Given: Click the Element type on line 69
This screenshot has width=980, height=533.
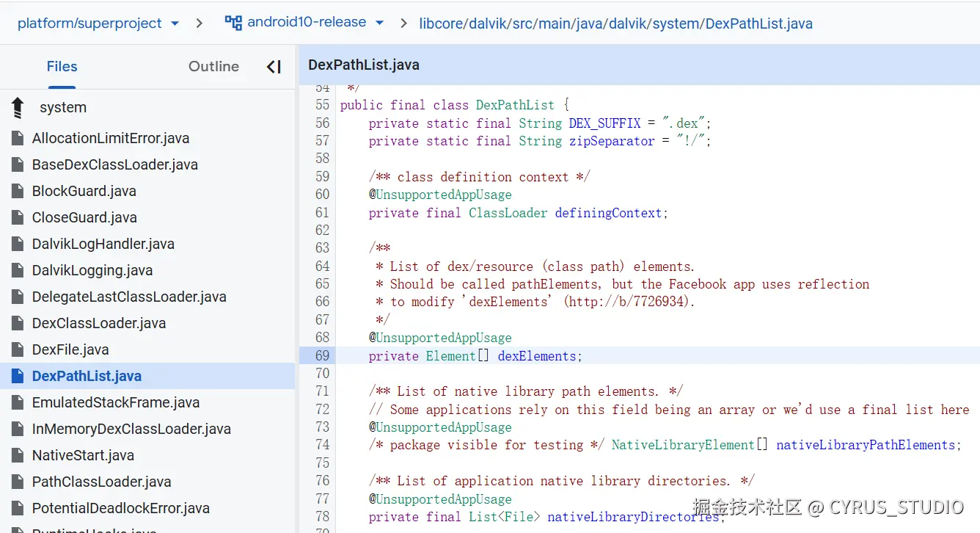Looking at the screenshot, I should click(x=451, y=356).
